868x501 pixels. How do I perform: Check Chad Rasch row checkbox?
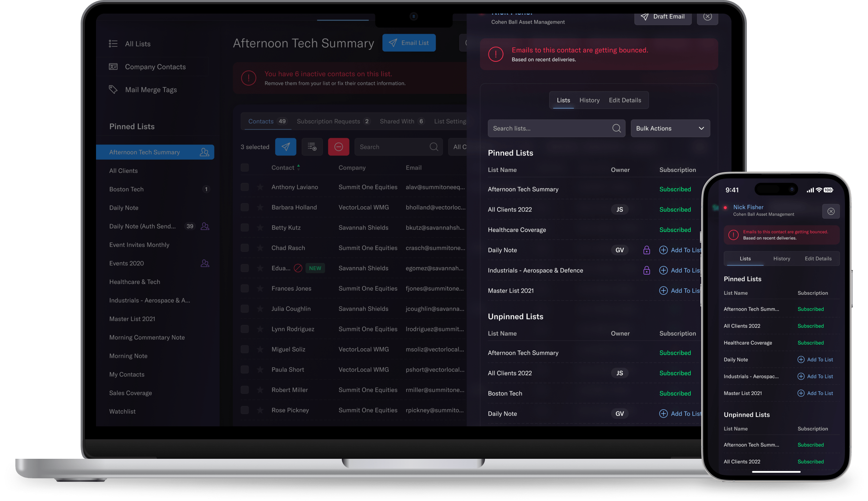tap(245, 248)
